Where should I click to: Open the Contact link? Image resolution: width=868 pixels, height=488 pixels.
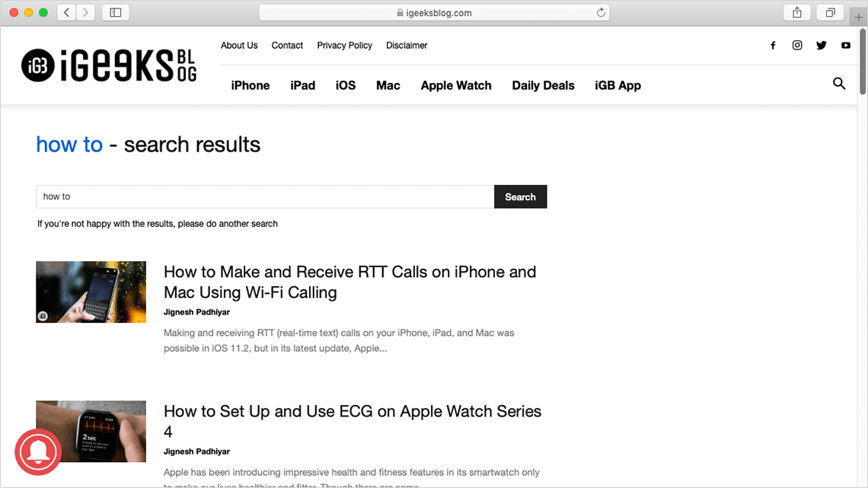click(x=287, y=46)
